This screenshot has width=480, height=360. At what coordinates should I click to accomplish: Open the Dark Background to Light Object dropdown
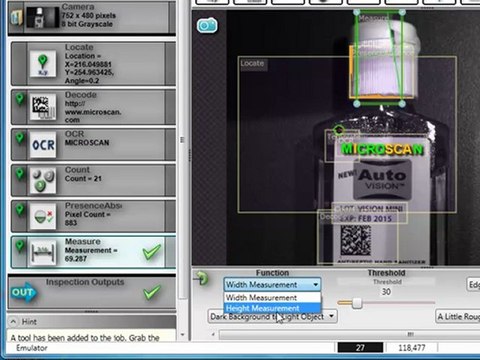click(x=272, y=316)
